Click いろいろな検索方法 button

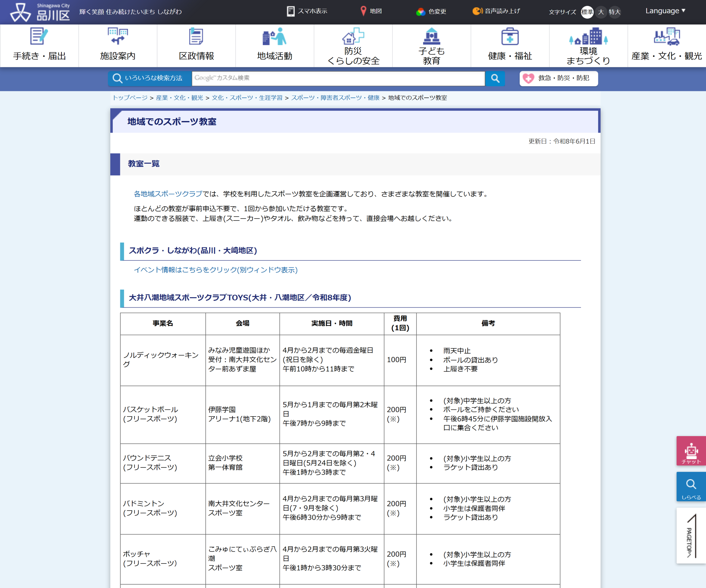(x=150, y=78)
